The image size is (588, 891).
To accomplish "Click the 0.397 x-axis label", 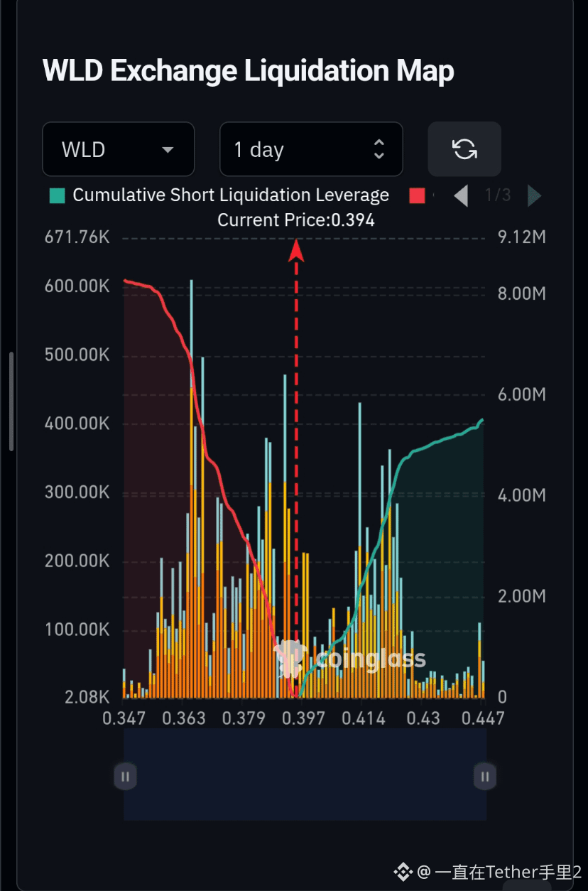I will 303,718.
